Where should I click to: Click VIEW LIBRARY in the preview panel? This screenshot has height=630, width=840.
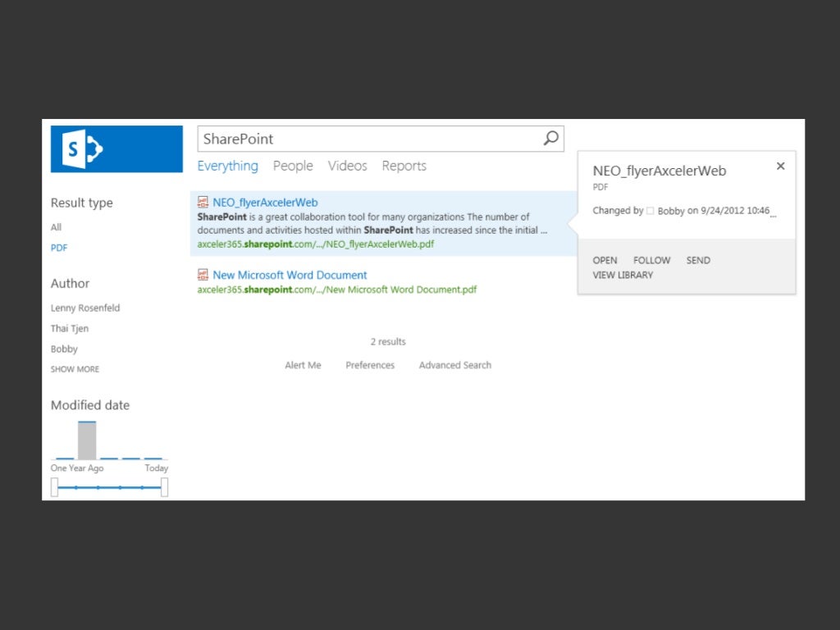(623, 275)
